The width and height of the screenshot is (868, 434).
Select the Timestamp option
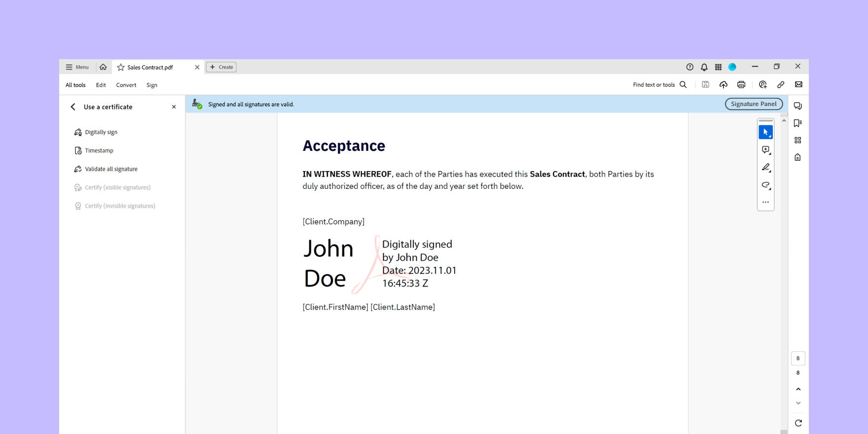pyautogui.click(x=94, y=150)
